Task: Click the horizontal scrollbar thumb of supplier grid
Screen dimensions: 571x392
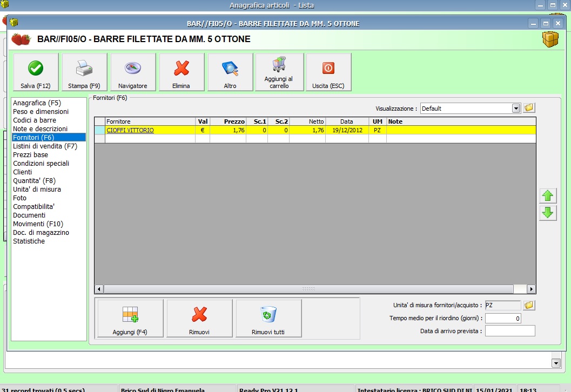Action: click(308, 289)
